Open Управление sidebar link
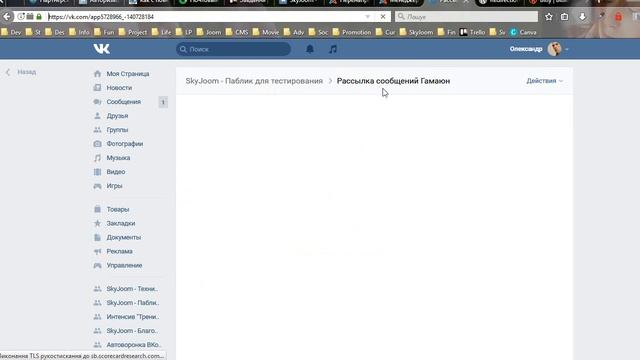Image resolution: width=640 pixels, height=360 pixels. 124,265
